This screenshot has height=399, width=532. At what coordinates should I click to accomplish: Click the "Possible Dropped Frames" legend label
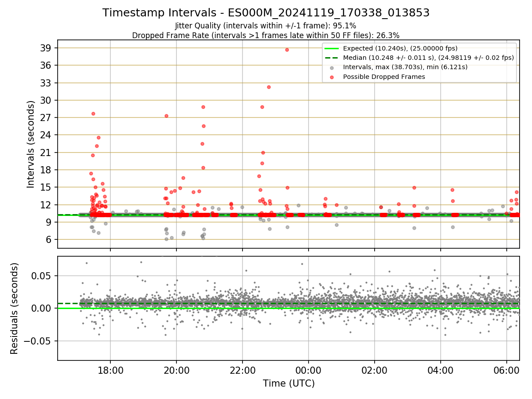(x=384, y=77)
